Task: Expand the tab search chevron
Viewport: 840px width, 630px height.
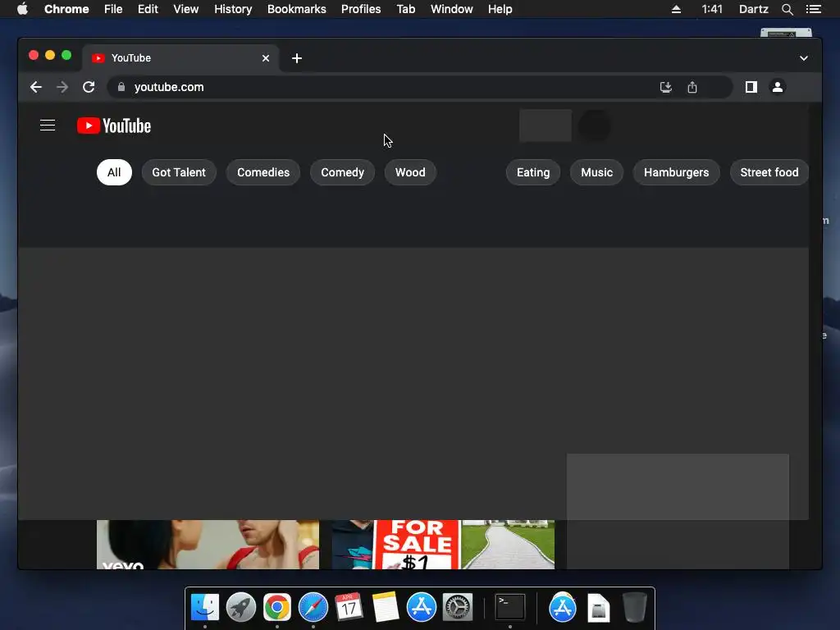Action: 804,58
